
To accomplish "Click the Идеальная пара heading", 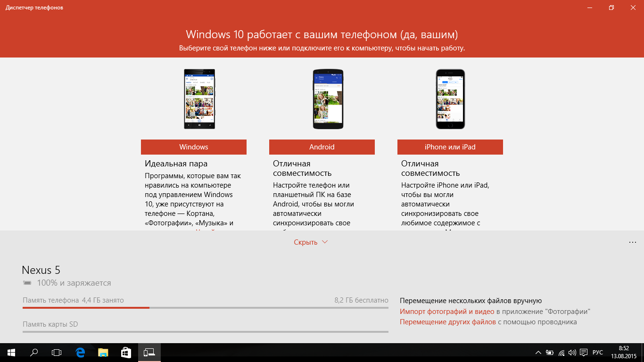I will tap(176, 164).
